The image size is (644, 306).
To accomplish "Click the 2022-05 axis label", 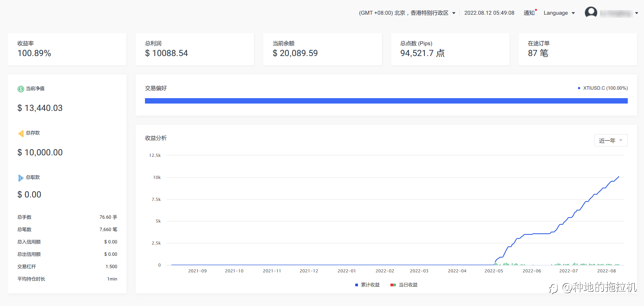I will [494, 271].
